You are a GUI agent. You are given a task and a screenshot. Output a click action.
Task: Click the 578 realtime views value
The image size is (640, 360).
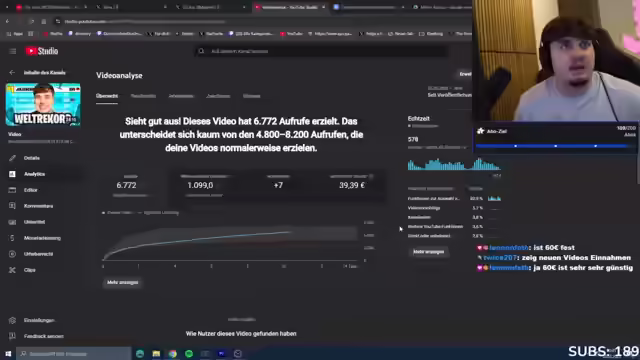[413, 139]
